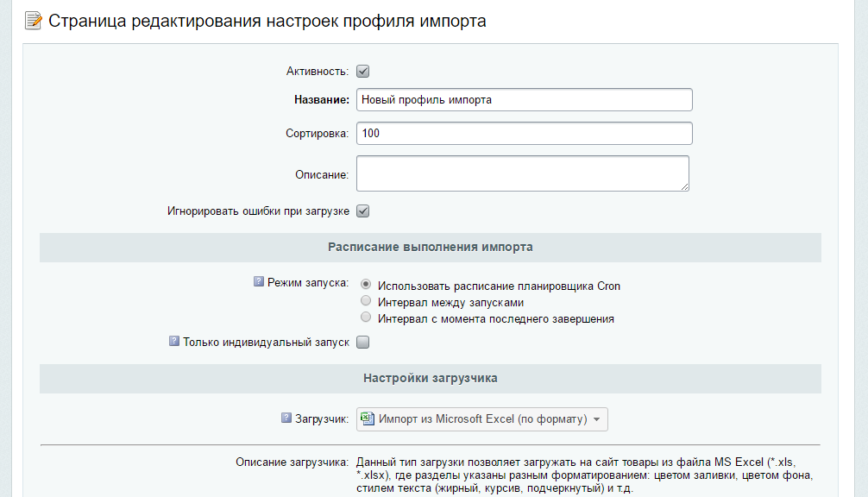Select Интервал с момента последнего завершения
The image size is (868, 497).
click(367, 318)
